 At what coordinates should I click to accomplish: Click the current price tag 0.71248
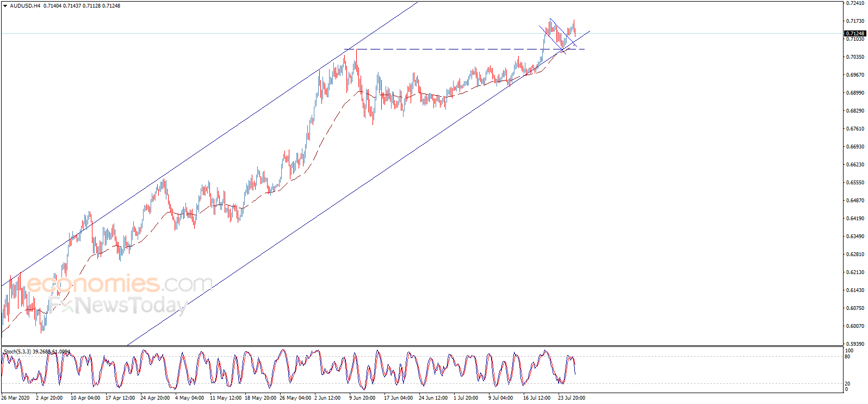855,34
